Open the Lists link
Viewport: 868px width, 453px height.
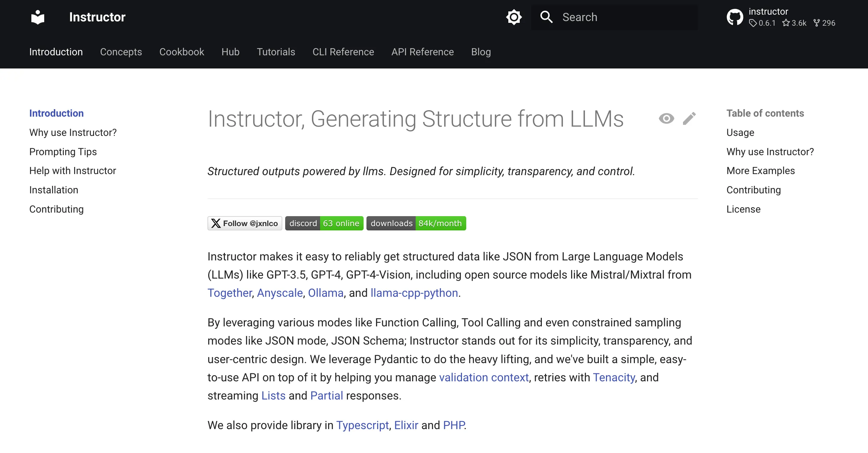pos(273,396)
